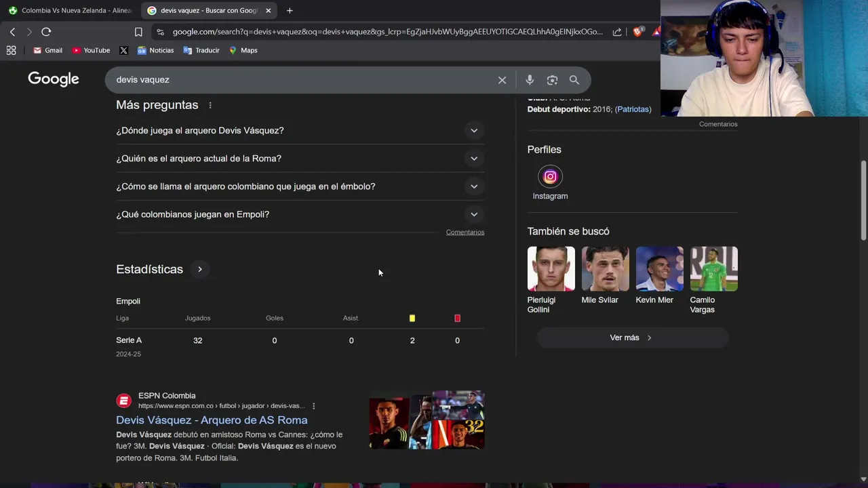Open the Traducir bookmark
The width and height of the screenshot is (868, 488).
[201, 50]
